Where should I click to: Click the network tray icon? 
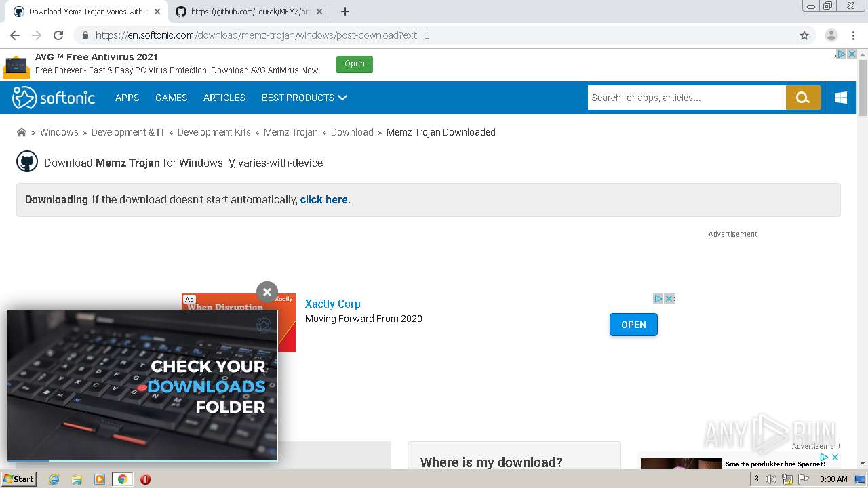click(787, 479)
